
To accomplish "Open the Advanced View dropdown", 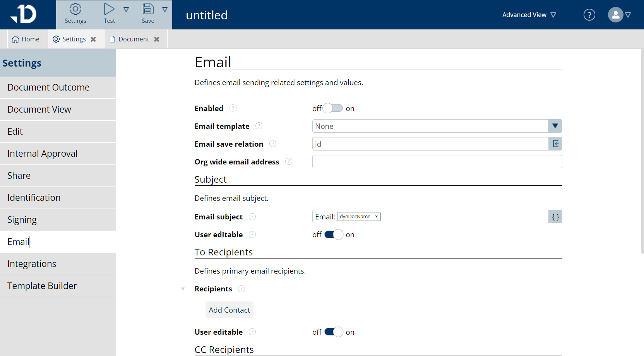I will [x=529, y=14].
